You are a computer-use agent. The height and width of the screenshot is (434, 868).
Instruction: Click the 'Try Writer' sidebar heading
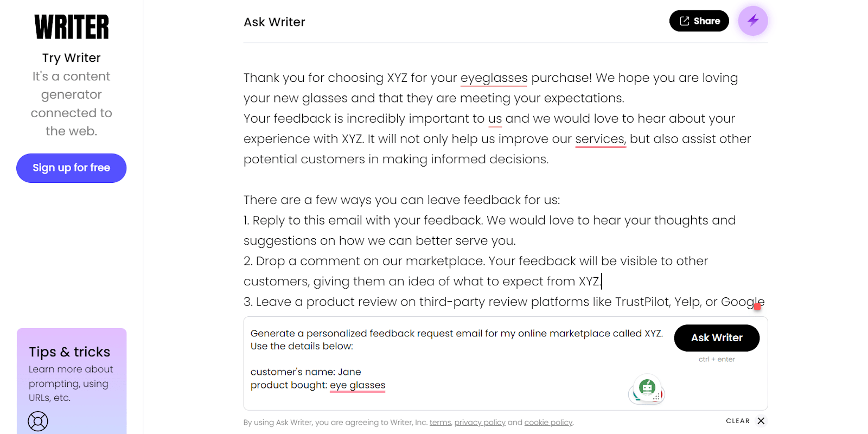coord(72,58)
